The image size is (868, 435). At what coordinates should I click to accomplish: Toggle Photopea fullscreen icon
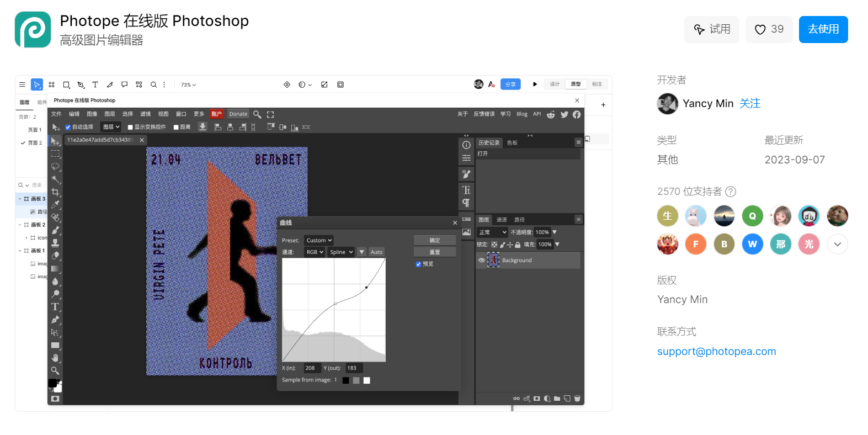[x=270, y=114]
